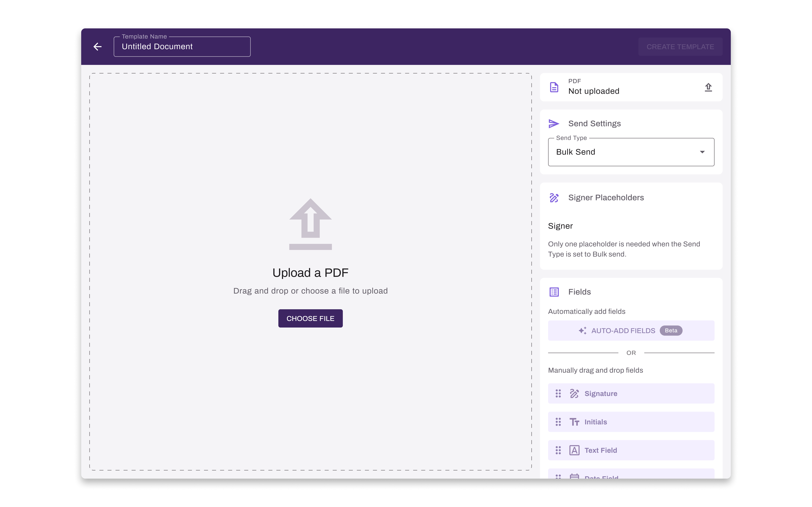The width and height of the screenshot is (812, 507).
Task: Click the Template Name input field
Action: tap(182, 47)
